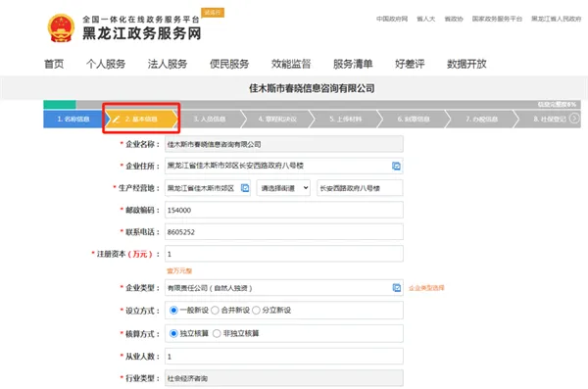
Task: Click the detailed address field 长安西路政府八号楼
Action: pos(360,188)
